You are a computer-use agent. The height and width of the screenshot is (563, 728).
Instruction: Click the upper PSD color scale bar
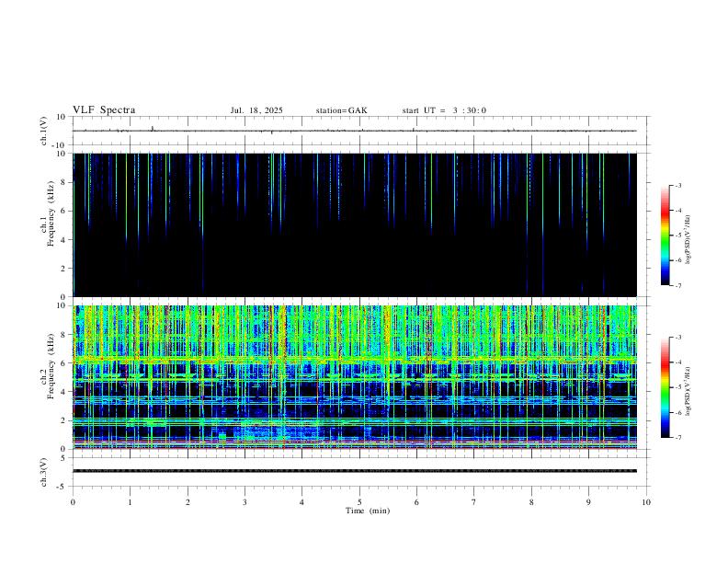pyautogui.click(x=665, y=236)
